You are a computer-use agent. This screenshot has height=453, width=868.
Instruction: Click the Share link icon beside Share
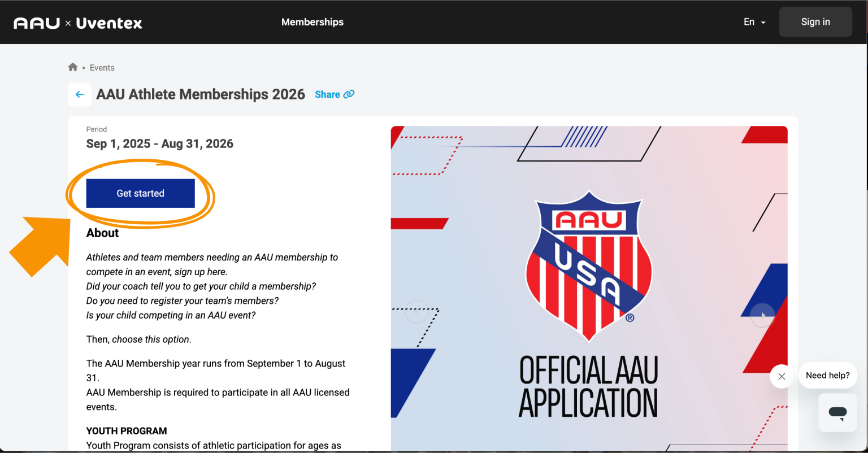click(349, 94)
